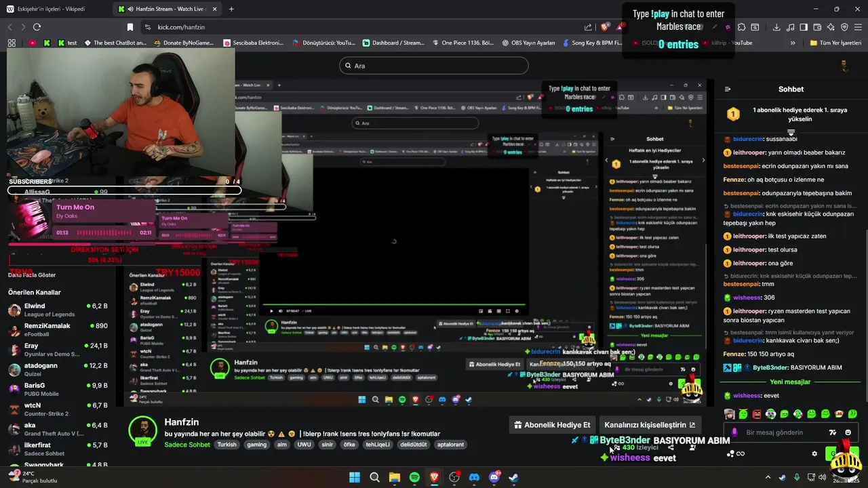Viewport: 868px width, 488px height.
Task: Open the BarisG recommended channel
Action: [58, 389]
